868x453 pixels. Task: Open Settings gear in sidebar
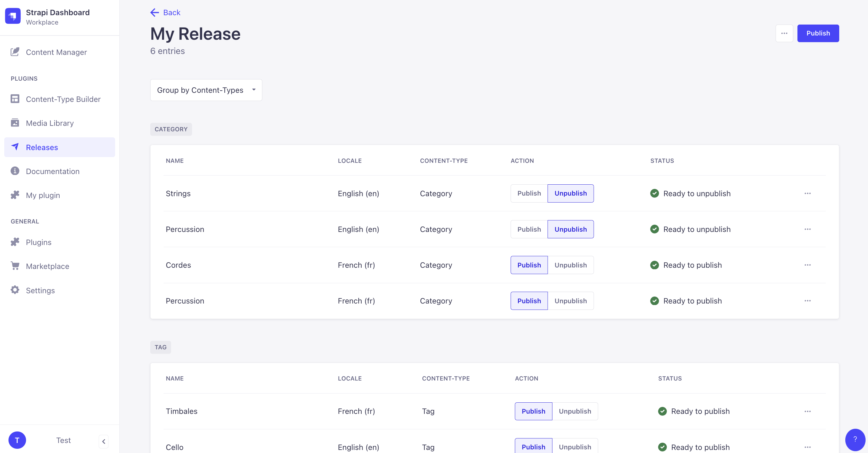(x=15, y=290)
